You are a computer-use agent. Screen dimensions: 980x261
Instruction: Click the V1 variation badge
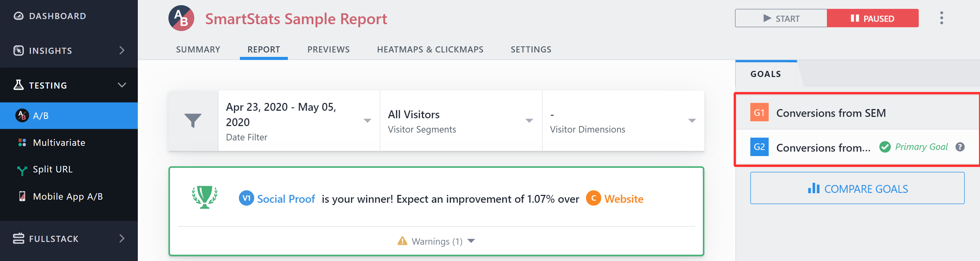tap(246, 198)
